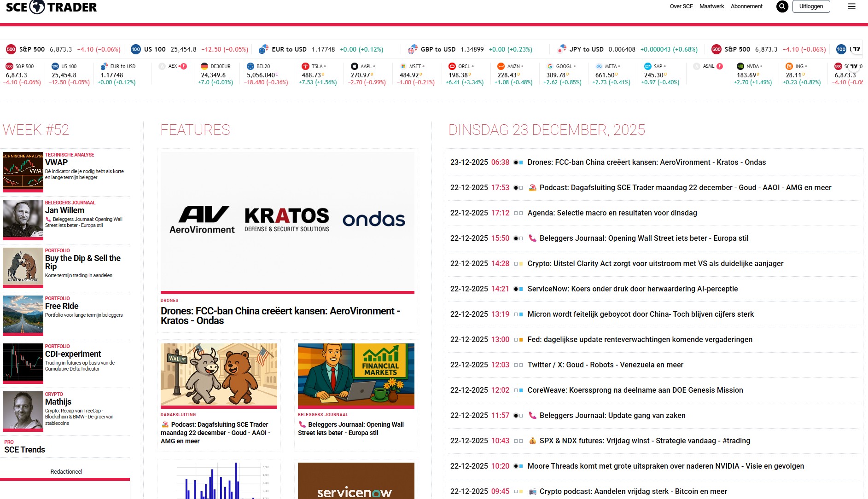The image size is (868, 499).
Task: Open search with the magnifying glass icon
Action: click(x=782, y=6)
